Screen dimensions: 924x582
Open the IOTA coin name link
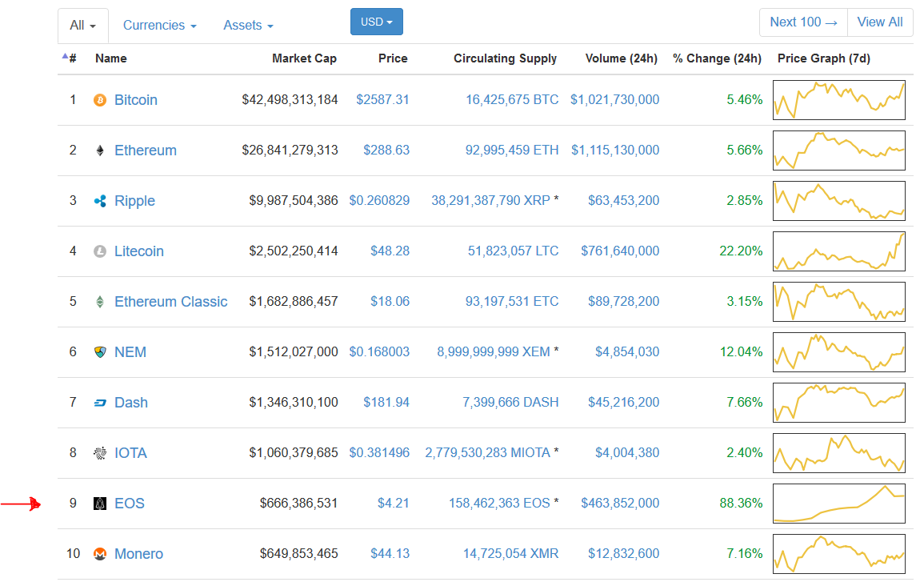[130, 453]
